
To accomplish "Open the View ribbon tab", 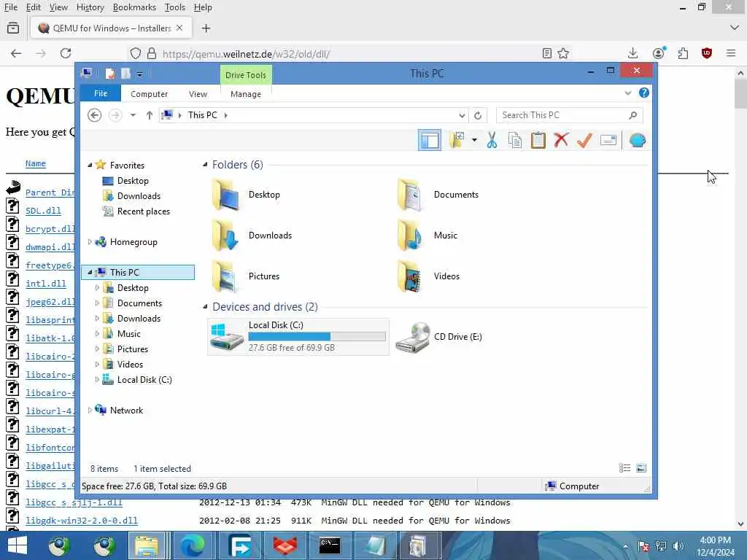I will [198, 94].
